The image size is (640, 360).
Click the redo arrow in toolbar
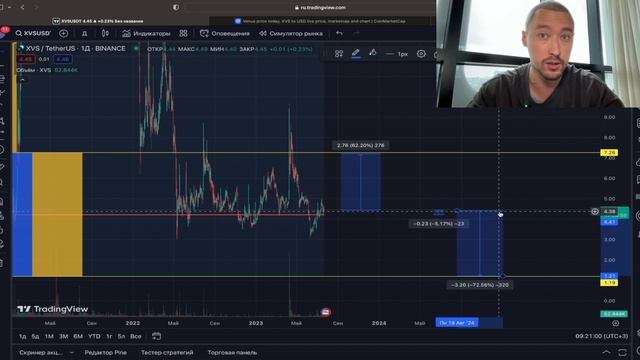coord(356,33)
